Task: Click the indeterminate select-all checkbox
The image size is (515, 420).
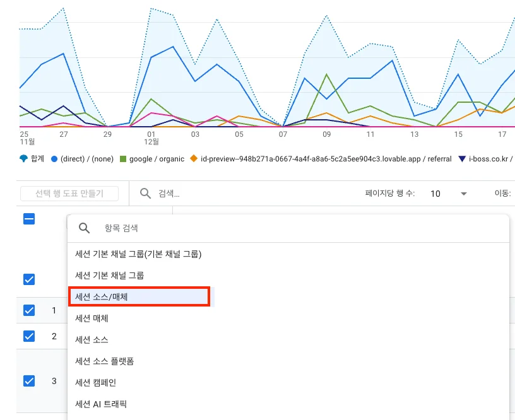Action: coord(28,219)
